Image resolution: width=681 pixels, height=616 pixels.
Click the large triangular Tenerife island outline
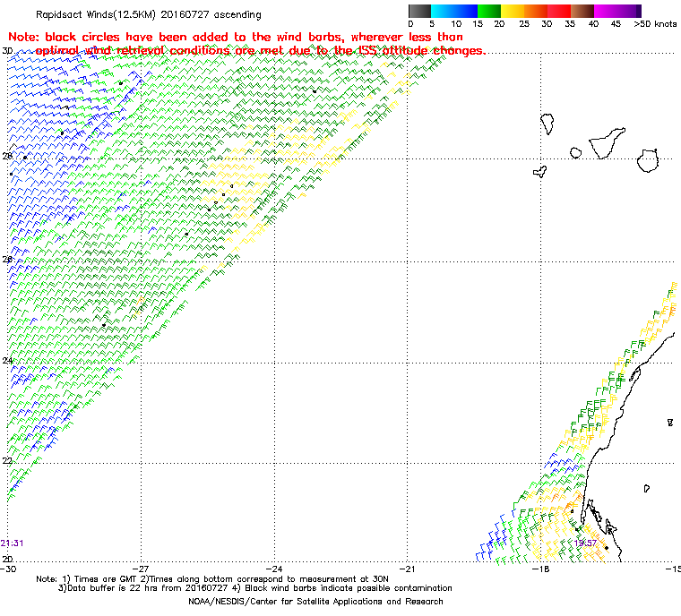click(x=607, y=143)
